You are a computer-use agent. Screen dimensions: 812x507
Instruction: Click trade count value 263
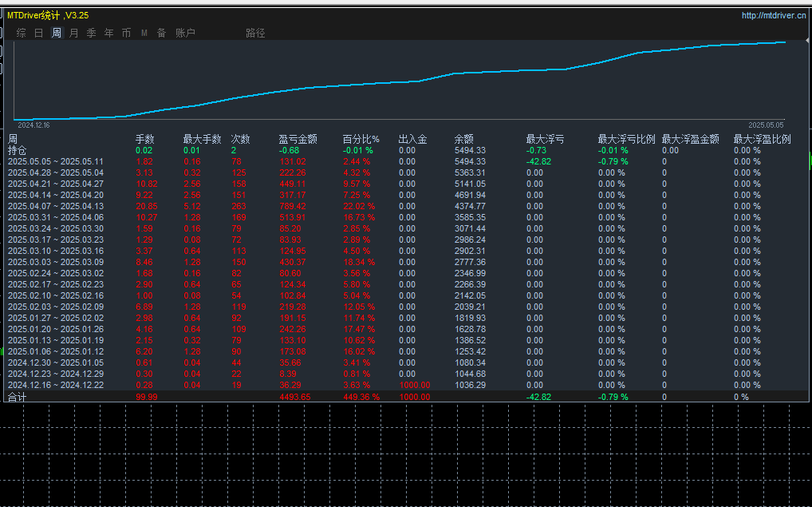pos(238,206)
